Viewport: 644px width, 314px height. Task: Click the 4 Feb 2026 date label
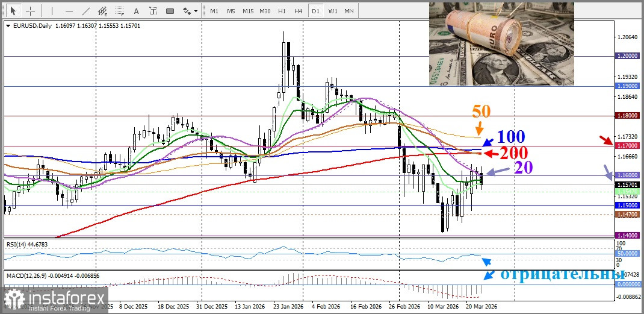pos(325,307)
